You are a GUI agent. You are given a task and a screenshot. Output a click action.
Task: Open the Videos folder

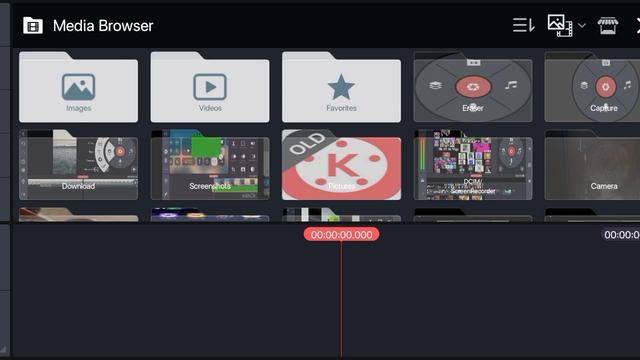(210, 87)
